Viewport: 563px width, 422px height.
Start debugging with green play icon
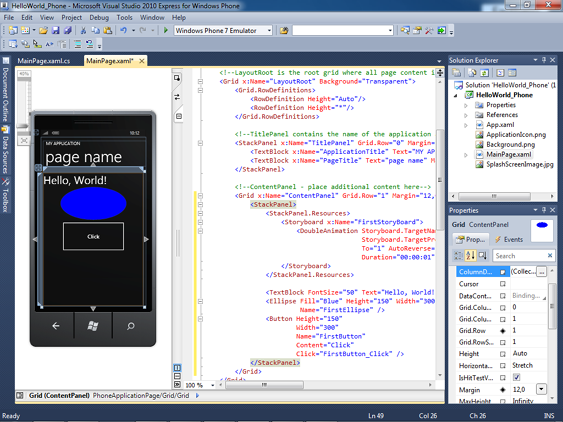166,30
